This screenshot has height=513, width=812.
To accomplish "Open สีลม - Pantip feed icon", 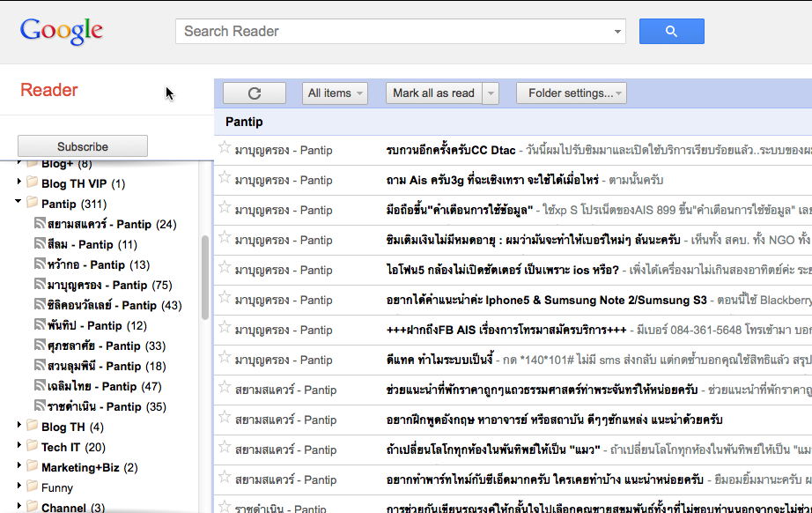I will pos(40,243).
